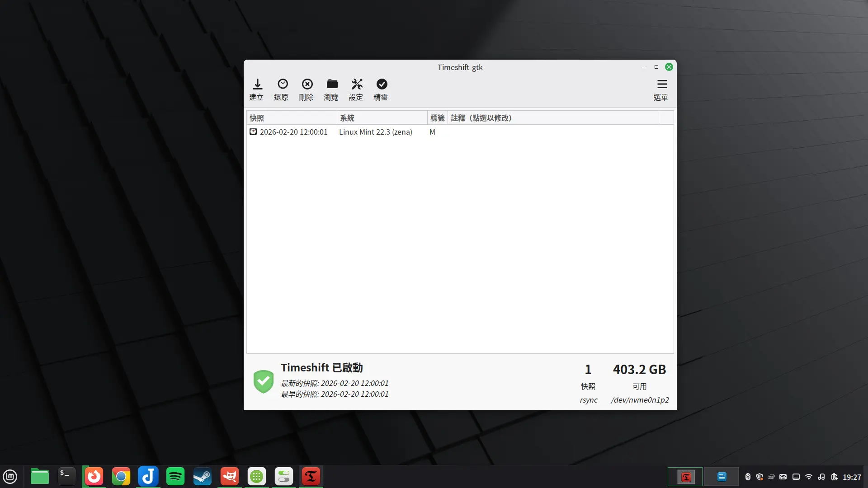Launch Spotify from the taskbar

(175, 476)
